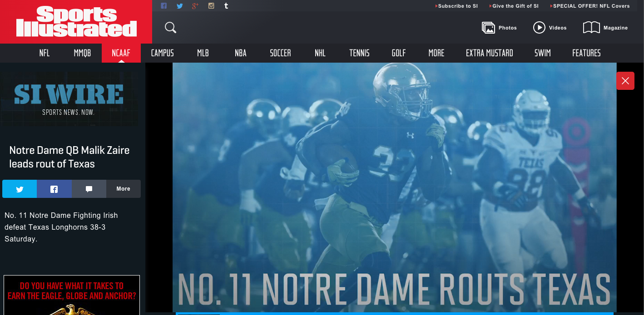Open the GOLF section

point(399,53)
